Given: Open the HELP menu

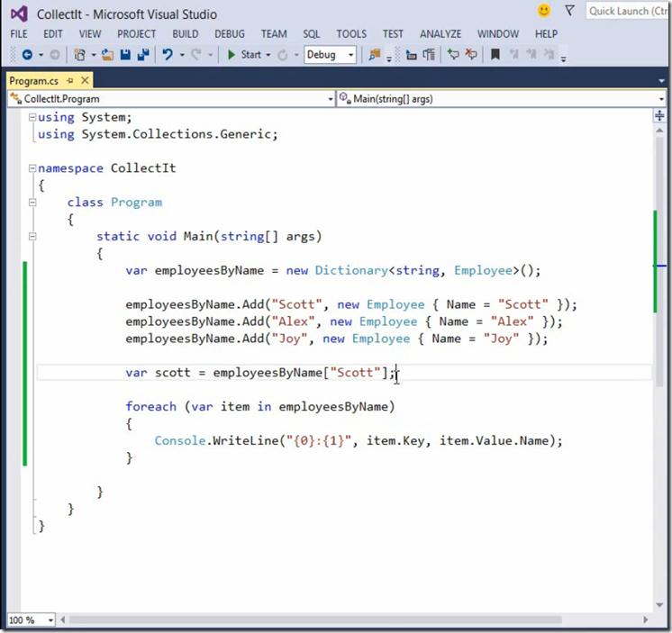Looking at the screenshot, I should click(546, 34).
